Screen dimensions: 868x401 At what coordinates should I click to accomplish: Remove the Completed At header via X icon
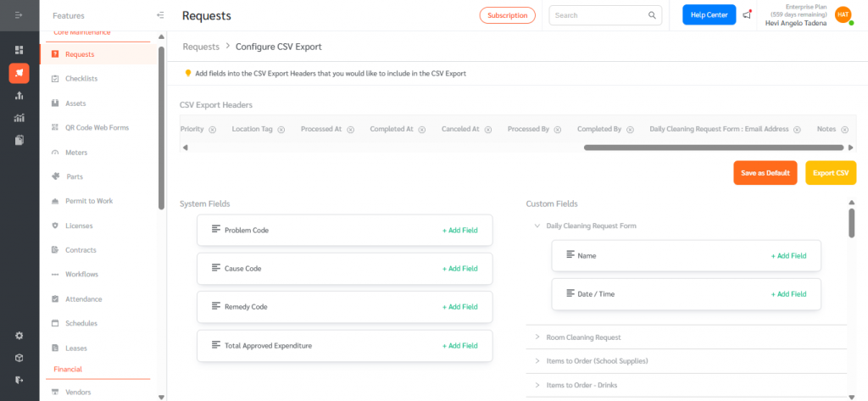(421, 130)
